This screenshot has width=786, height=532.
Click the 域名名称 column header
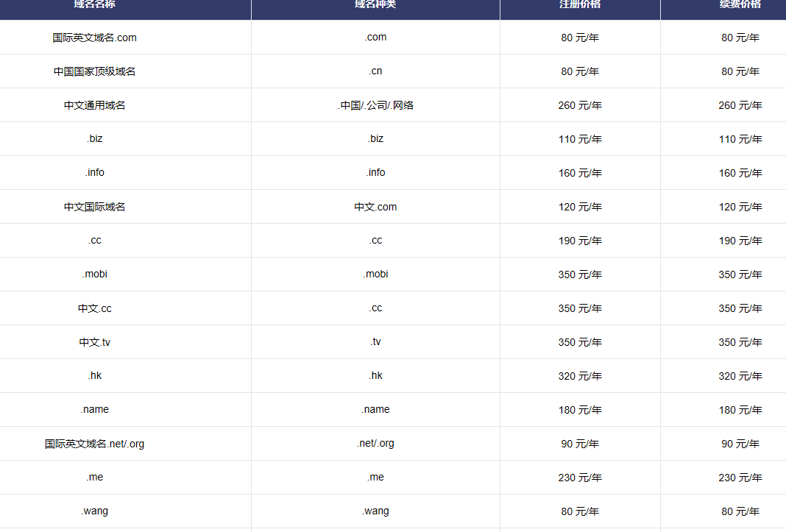coord(94,4)
